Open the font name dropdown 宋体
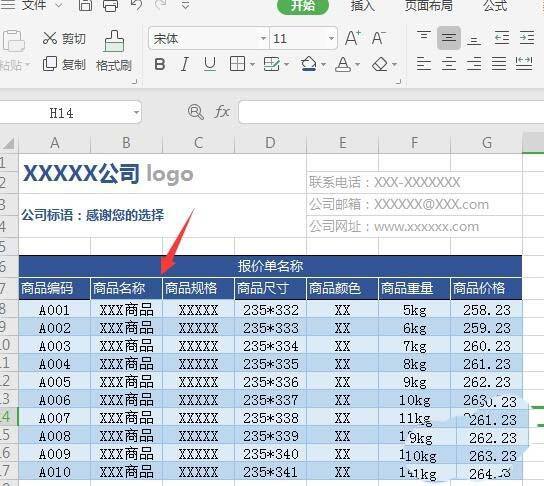This screenshot has width=544, height=486. 209,38
